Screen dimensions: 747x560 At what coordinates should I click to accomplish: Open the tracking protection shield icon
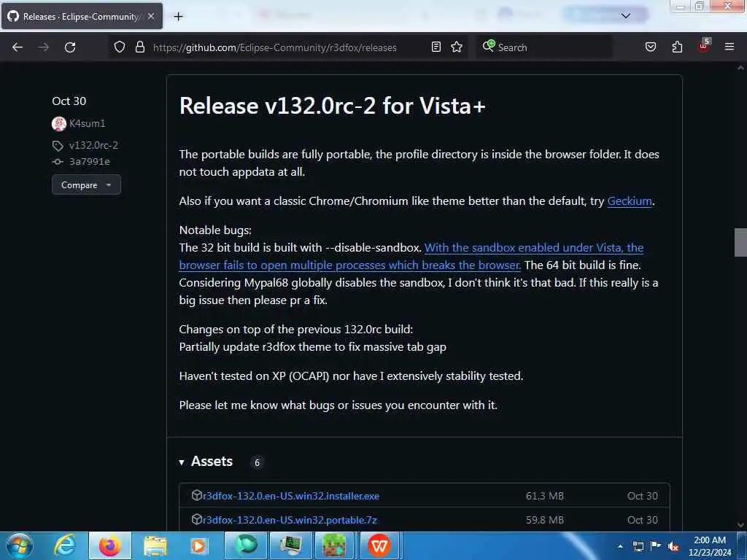[x=120, y=47]
